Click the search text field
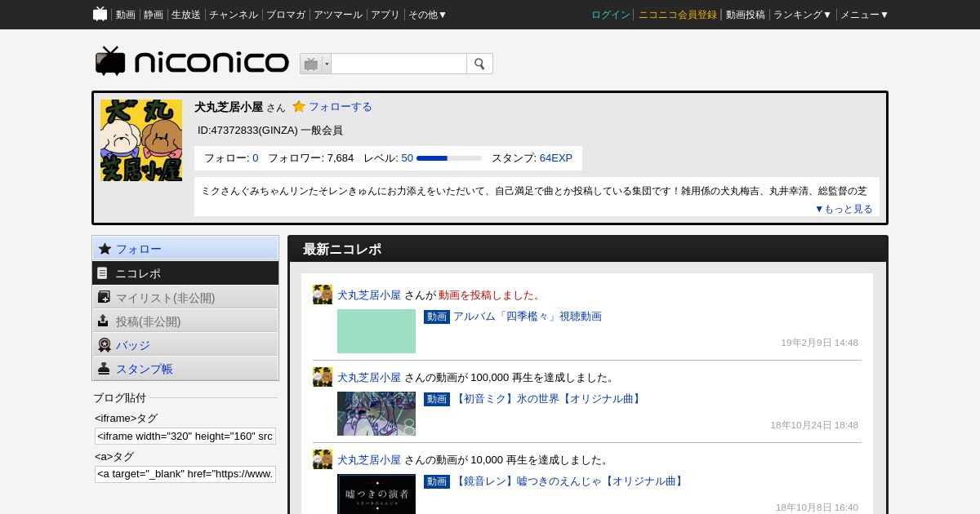 pos(399,64)
